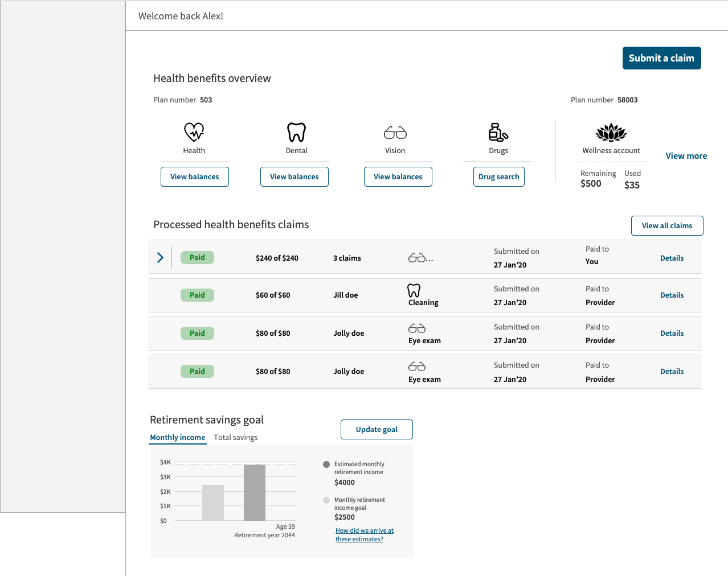
Task: Click the Paid badge in the $240 row
Action: 197,257
